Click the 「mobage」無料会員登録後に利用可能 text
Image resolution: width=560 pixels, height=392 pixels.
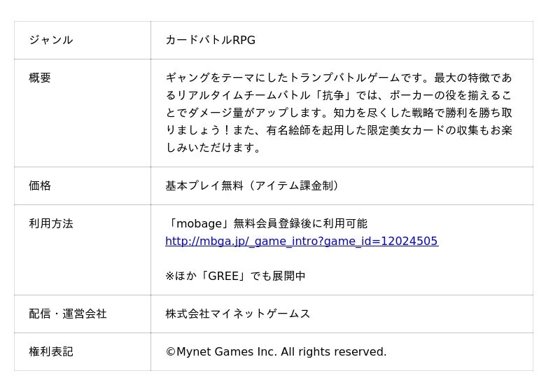[x=266, y=223]
